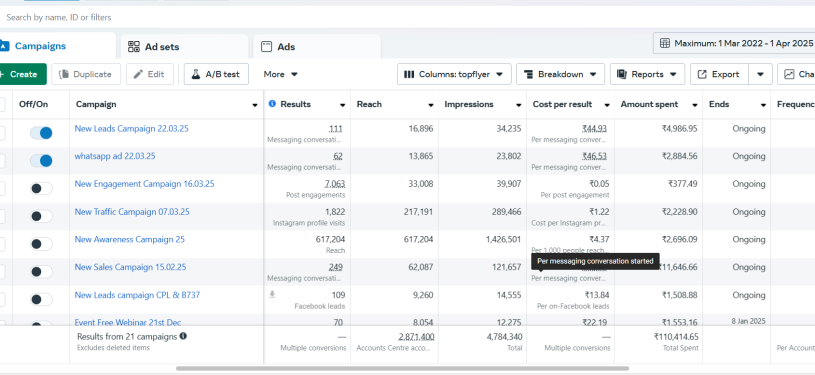Open New Awareness Campaign 25 link

pos(129,239)
